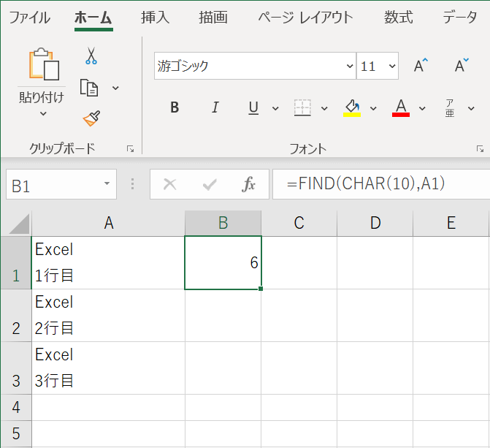This screenshot has width=490, height=448.
Task: Select cell A1 containing Excel 1行目
Action: [x=108, y=263]
